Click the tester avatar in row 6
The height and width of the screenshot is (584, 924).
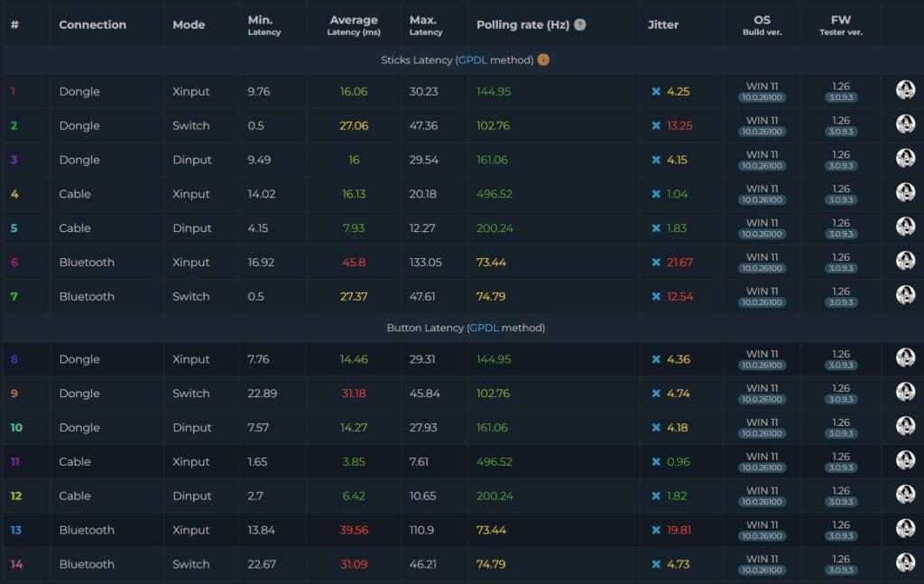[905, 261]
